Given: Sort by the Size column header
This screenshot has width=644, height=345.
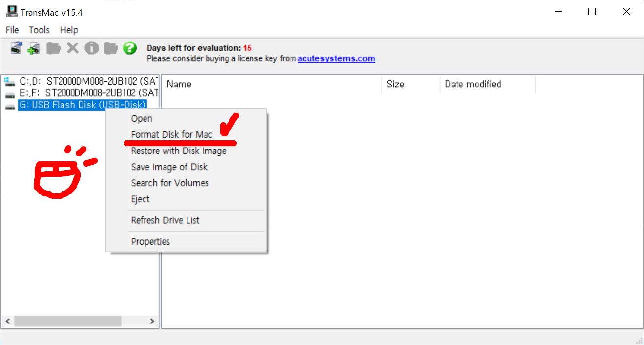Looking at the screenshot, I should (411, 84).
